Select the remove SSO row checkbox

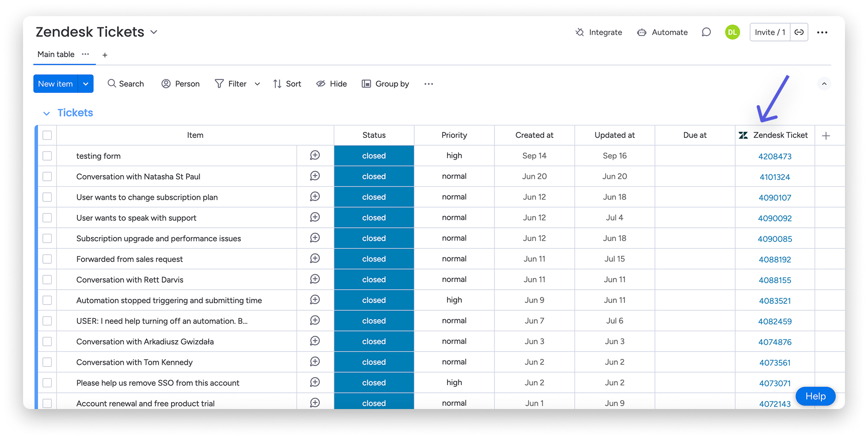(x=47, y=383)
